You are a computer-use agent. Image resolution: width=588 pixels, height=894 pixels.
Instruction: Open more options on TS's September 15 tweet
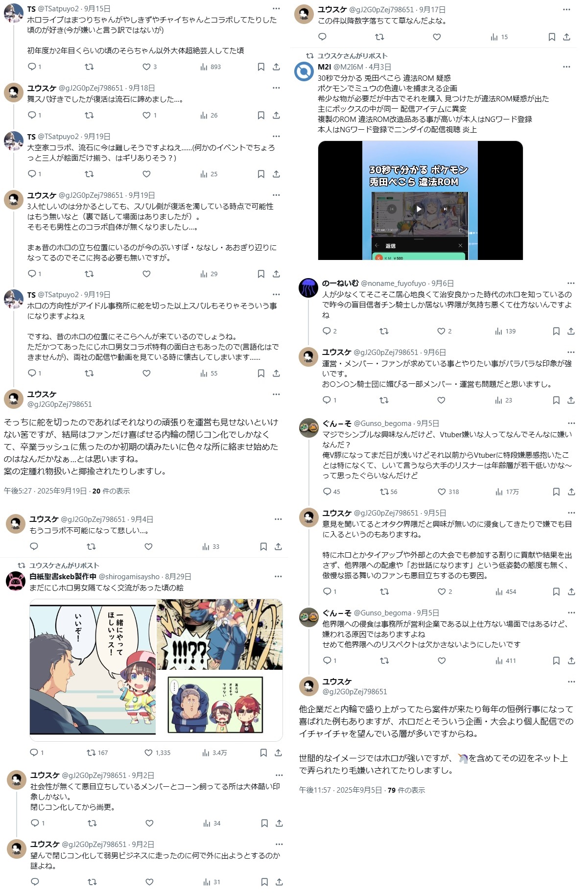[x=276, y=9]
